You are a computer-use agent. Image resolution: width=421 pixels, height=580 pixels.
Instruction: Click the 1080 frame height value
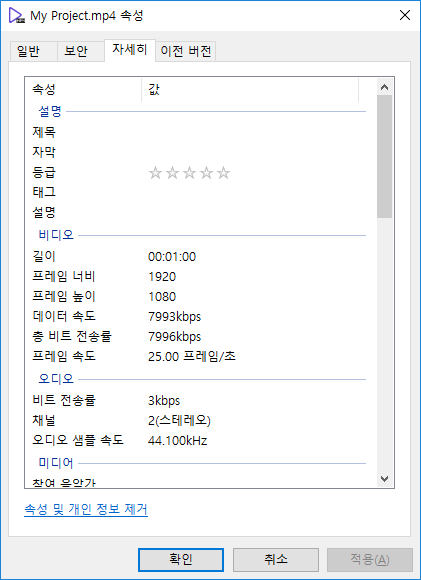coord(162,297)
